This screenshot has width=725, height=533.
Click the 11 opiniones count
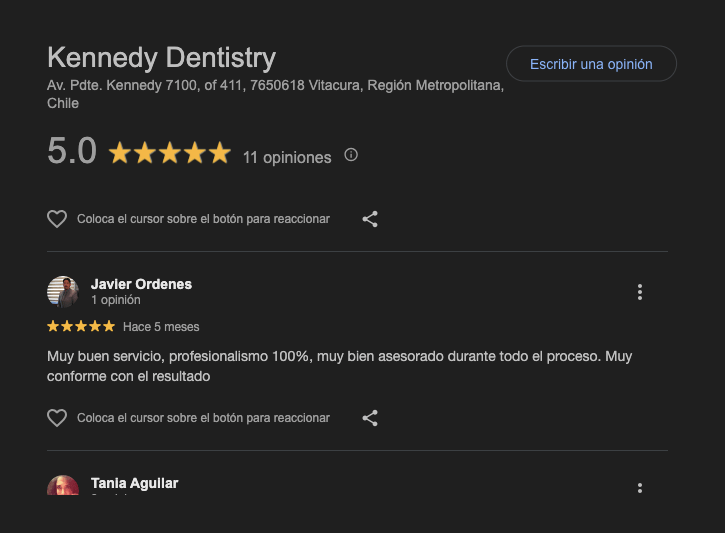(x=287, y=157)
